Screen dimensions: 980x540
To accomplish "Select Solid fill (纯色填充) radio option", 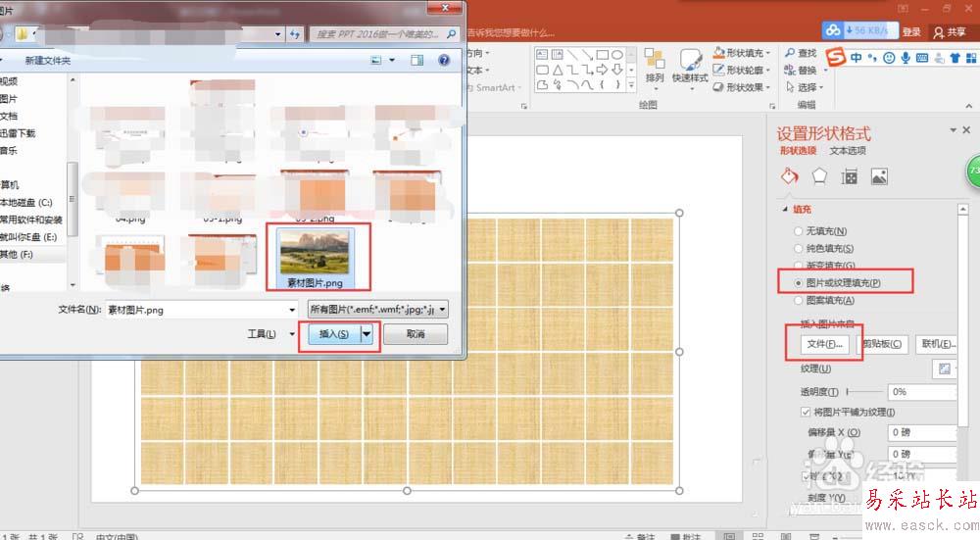I will tap(798, 249).
